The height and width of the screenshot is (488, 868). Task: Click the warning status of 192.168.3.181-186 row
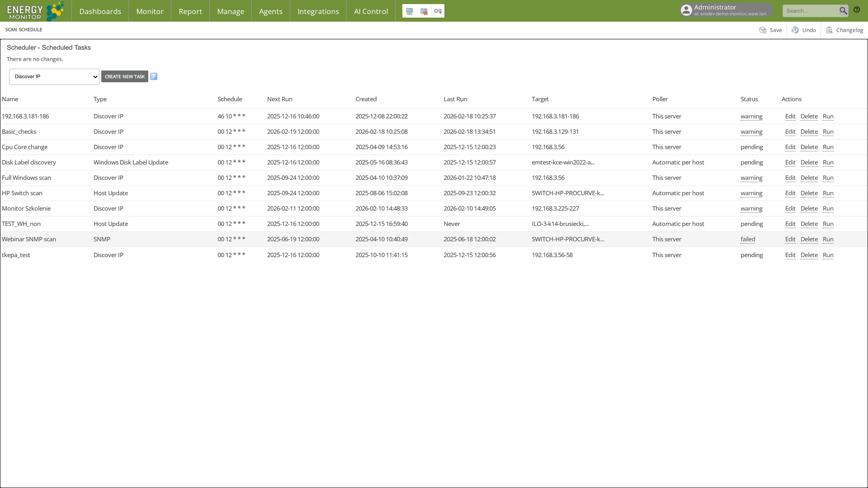[x=751, y=117]
